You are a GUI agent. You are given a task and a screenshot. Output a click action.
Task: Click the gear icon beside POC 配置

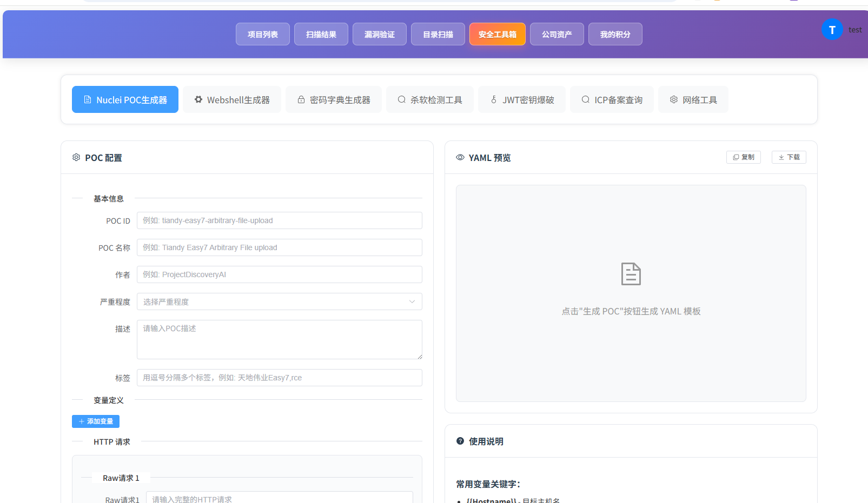pos(76,158)
